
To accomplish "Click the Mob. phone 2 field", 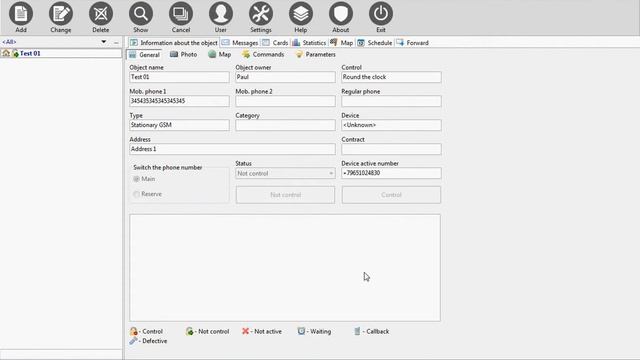I will click(x=285, y=101).
